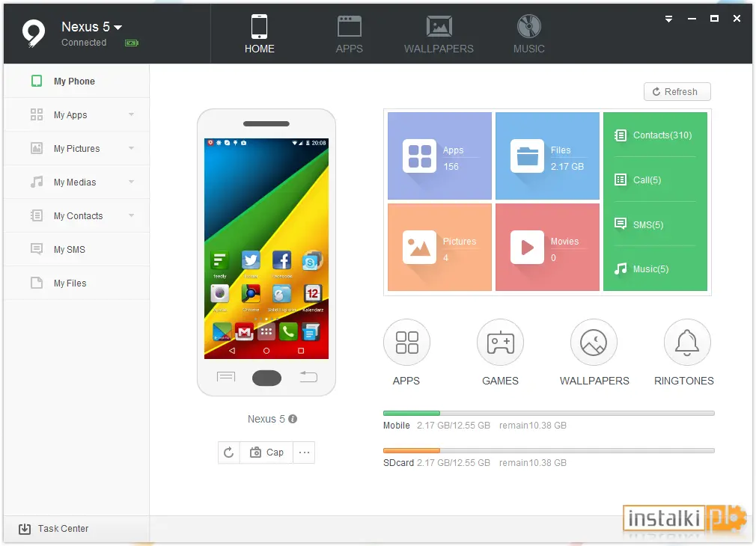Expand the My Apps sidebar section

[131, 114]
